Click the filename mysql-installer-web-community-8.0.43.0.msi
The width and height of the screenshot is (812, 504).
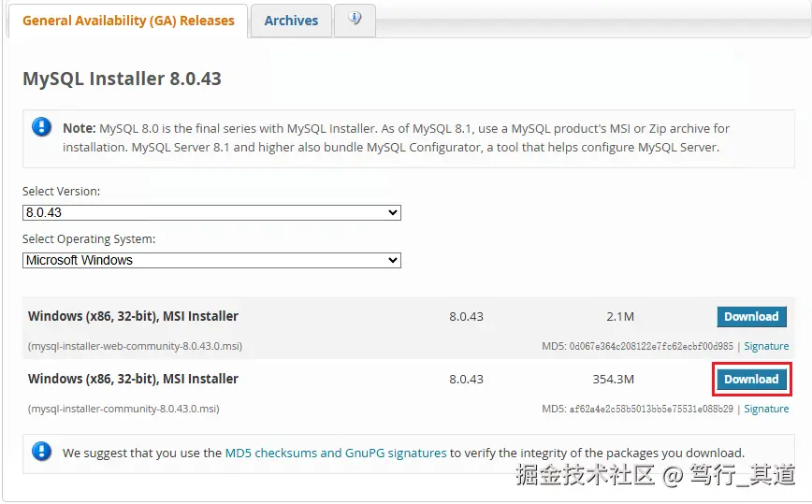tap(135, 346)
